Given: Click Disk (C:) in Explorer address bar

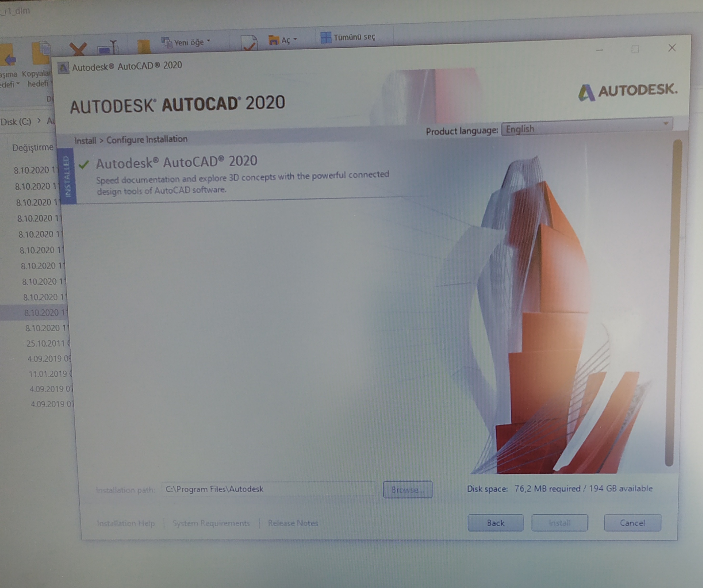Looking at the screenshot, I should pos(16,121).
